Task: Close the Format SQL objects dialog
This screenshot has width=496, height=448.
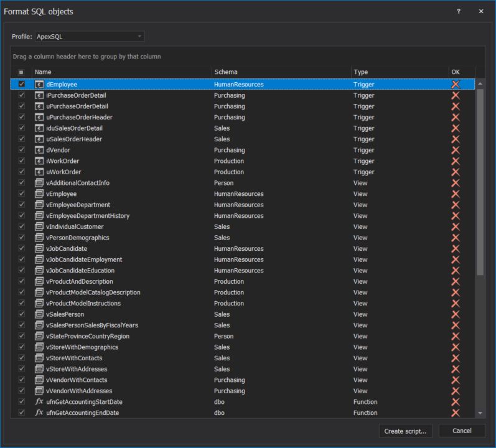Action: tap(481, 11)
